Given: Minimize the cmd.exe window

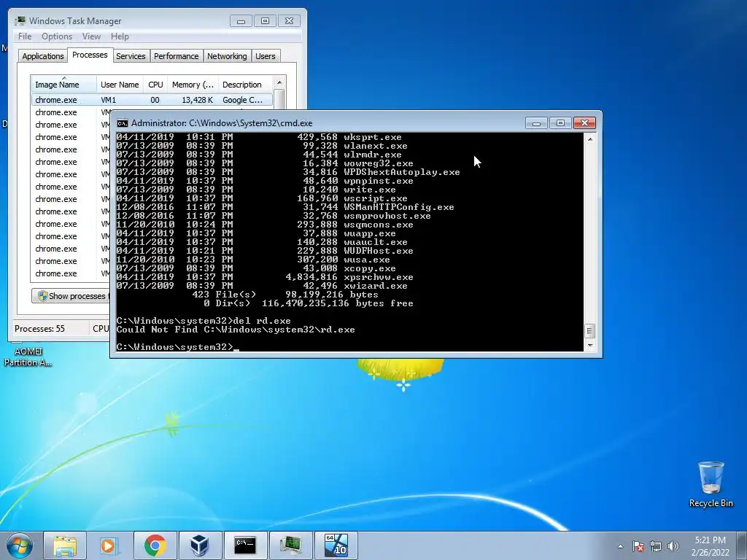Looking at the screenshot, I should click(x=536, y=123).
